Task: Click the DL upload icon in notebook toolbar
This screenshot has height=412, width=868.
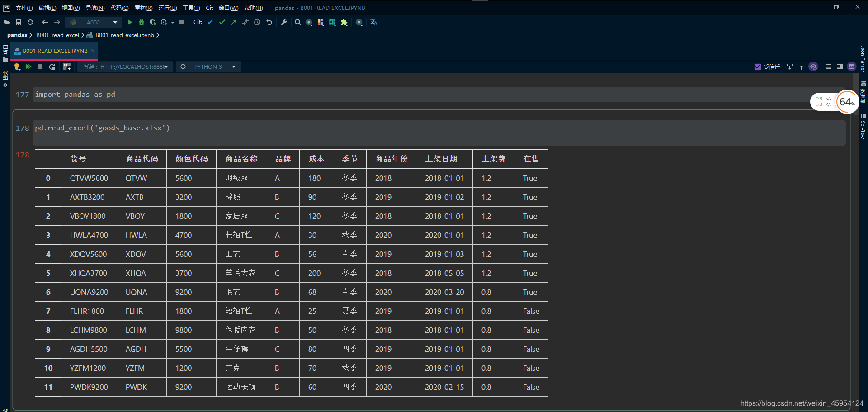Action: coord(67,66)
